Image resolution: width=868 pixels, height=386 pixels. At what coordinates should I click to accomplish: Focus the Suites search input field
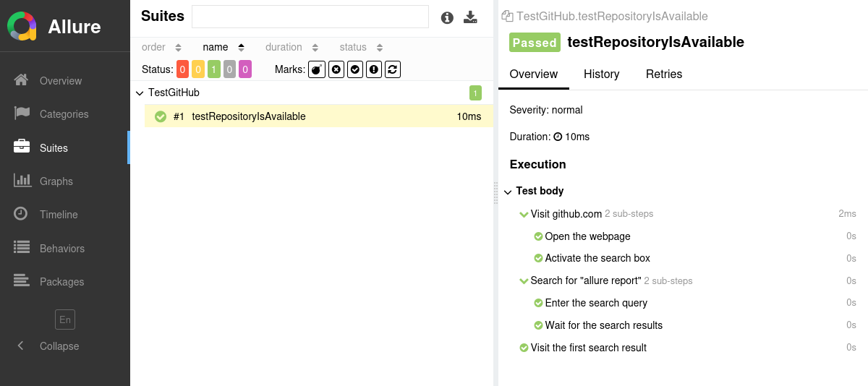pos(310,17)
